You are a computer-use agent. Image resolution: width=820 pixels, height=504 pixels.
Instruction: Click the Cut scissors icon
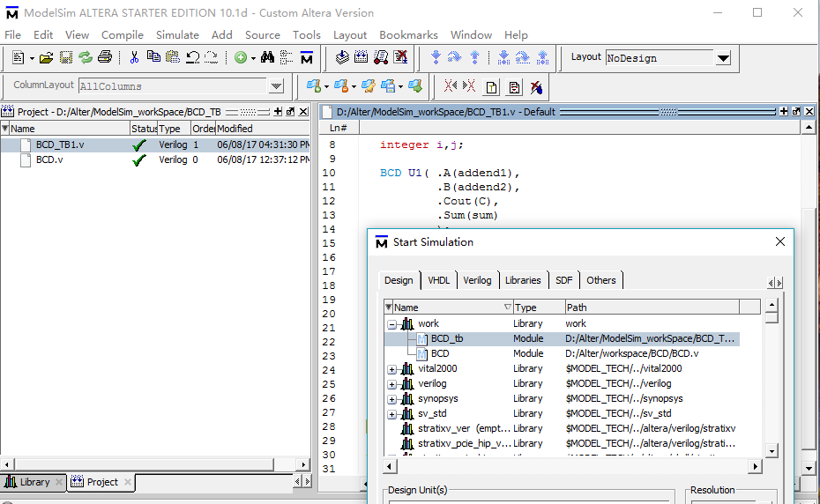point(134,57)
